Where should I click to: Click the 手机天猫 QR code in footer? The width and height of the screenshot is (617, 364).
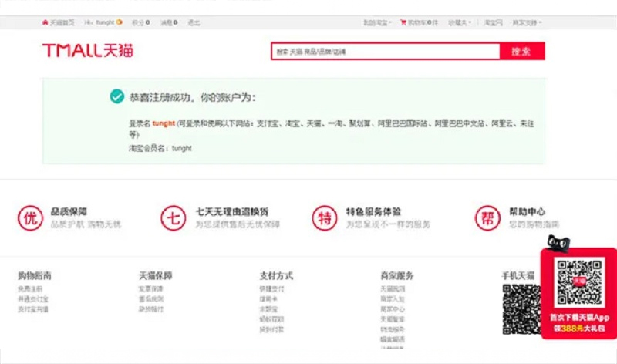tap(521, 309)
